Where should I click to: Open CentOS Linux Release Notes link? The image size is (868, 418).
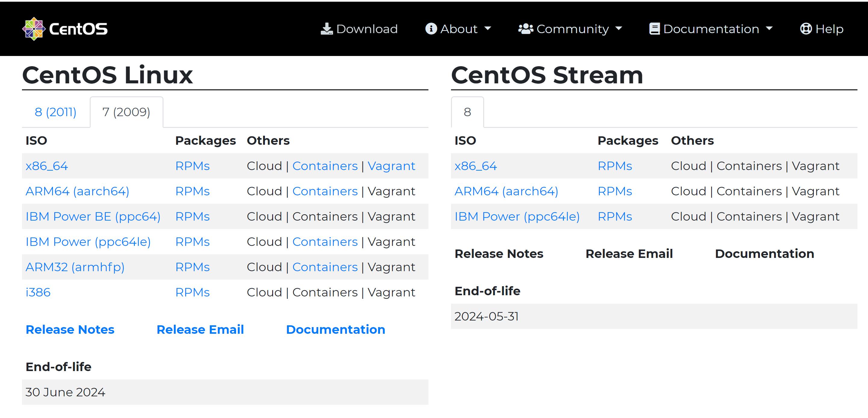coord(70,330)
